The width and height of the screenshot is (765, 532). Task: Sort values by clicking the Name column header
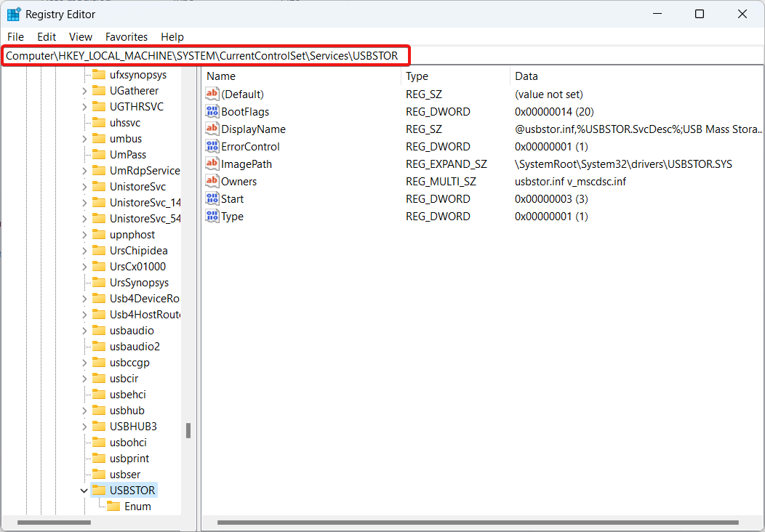click(220, 76)
